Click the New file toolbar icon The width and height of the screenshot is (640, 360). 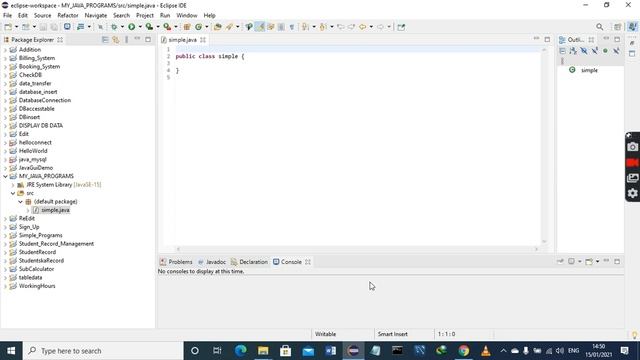click(8, 27)
